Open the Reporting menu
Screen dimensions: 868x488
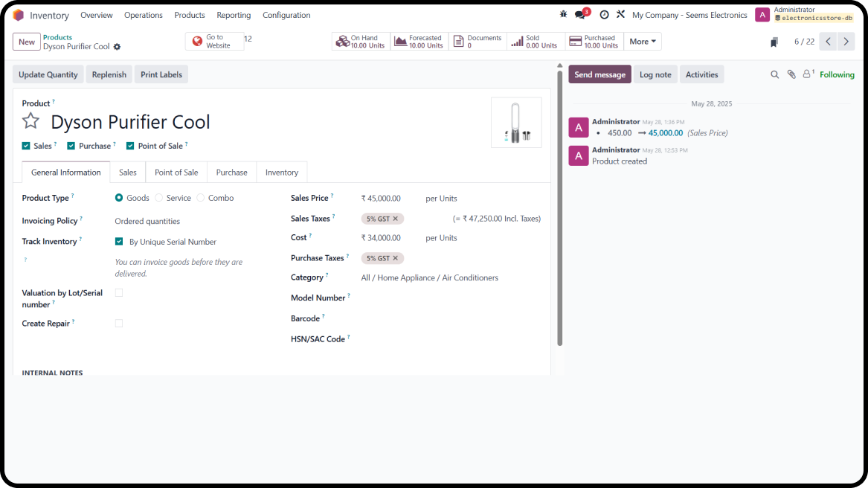click(x=234, y=15)
